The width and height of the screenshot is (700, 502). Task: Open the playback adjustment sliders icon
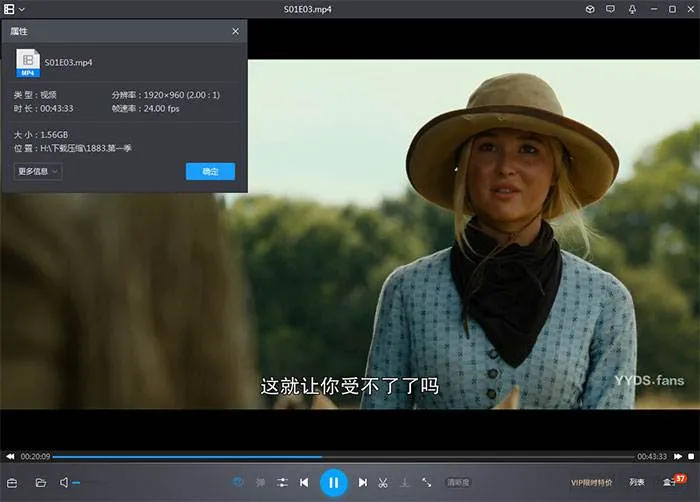coord(282,483)
